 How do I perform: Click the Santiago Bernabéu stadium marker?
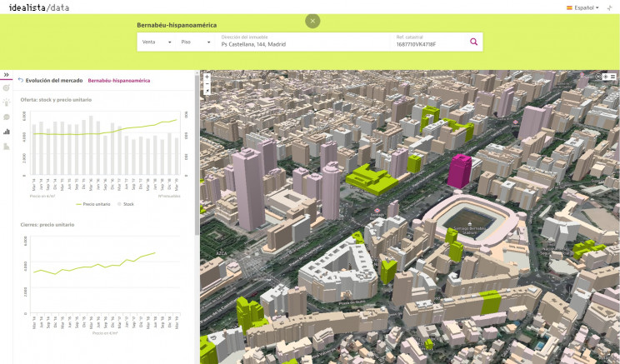click(x=469, y=224)
